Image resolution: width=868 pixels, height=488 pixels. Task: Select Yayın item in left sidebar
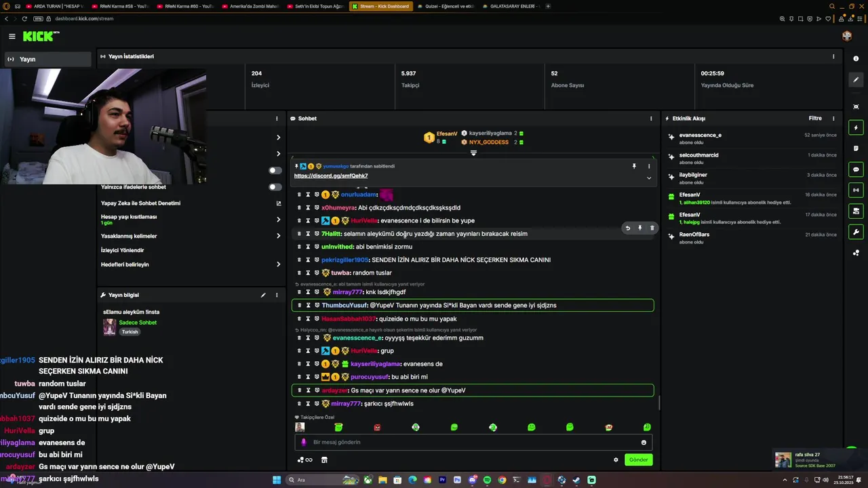tap(47, 59)
